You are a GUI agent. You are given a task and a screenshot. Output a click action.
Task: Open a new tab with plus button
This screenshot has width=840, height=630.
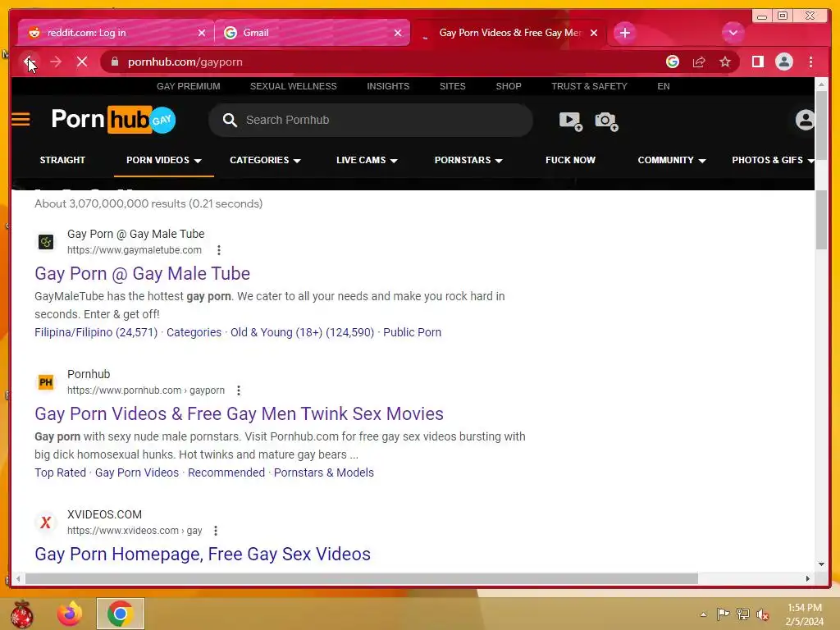(x=624, y=33)
